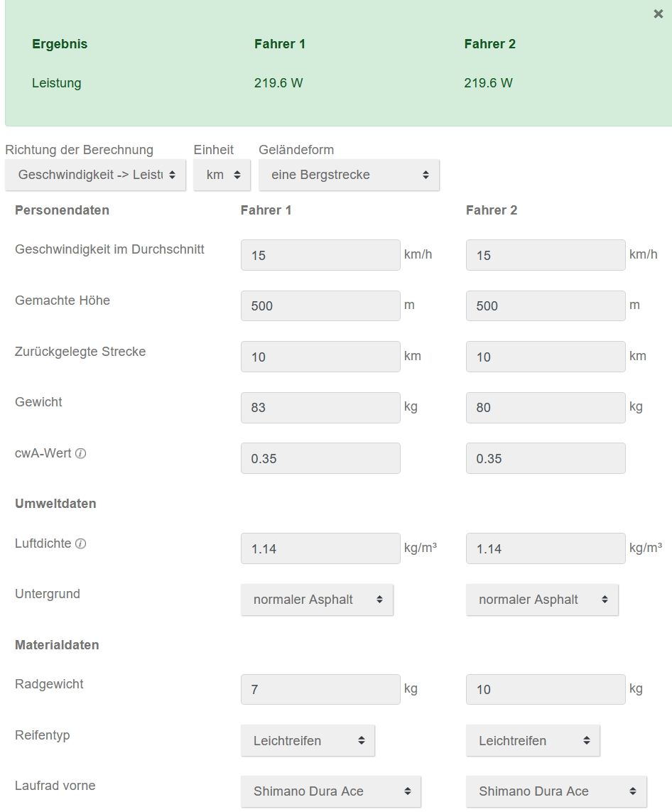Change Fahrer 1 Reifentyp selection
The width and height of the screenshot is (672, 812).
pyautogui.click(x=308, y=740)
